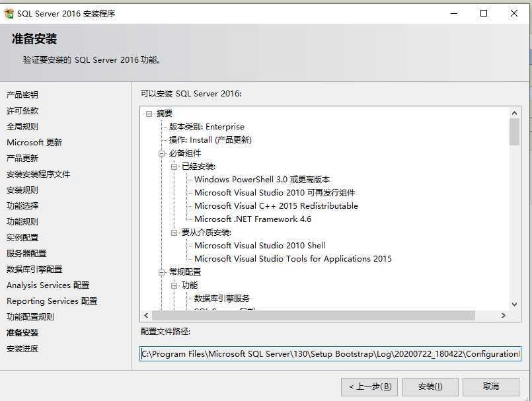The height and width of the screenshot is (401, 532).
Task: Click the summary tree scroll up arrow
Action: [x=514, y=113]
